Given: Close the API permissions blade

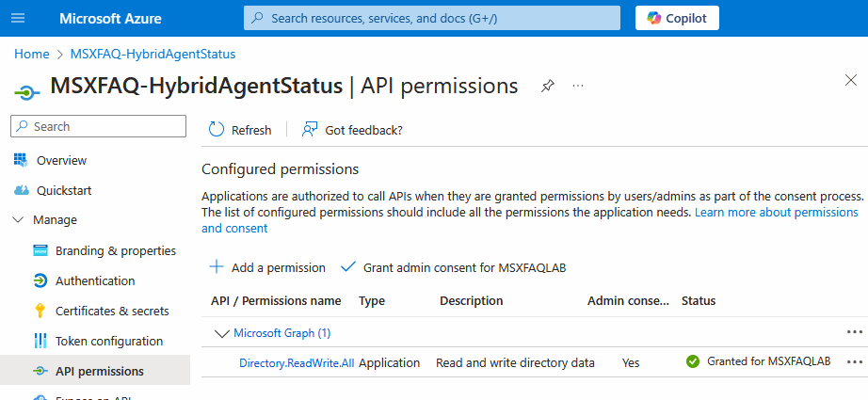Looking at the screenshot, I should [851, 80].
